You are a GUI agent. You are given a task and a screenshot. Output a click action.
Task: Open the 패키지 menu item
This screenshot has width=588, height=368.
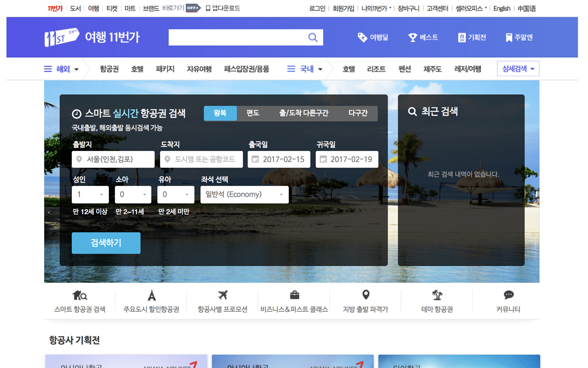click(165, 69)
